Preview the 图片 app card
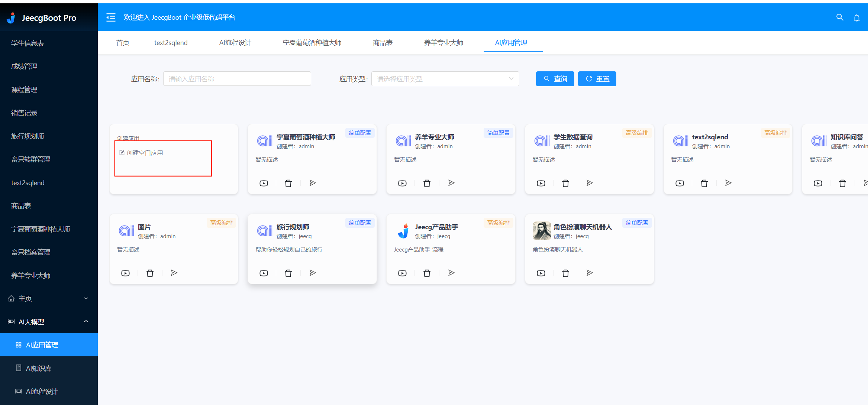Screen dimensions: 868x405 coord(125,273)
